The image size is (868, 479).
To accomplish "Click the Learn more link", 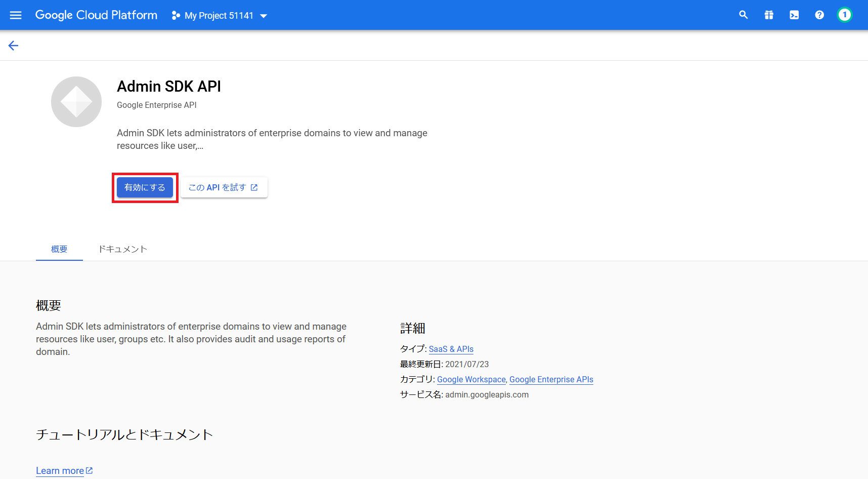I will point(64,470).
